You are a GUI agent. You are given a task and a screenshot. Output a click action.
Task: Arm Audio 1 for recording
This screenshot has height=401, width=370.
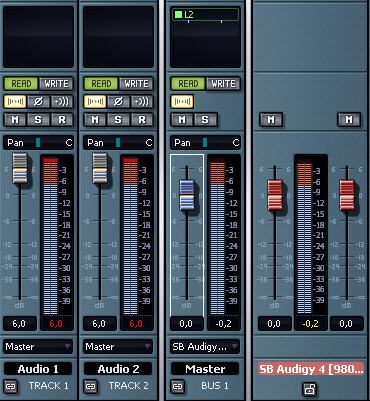(62, 120)
